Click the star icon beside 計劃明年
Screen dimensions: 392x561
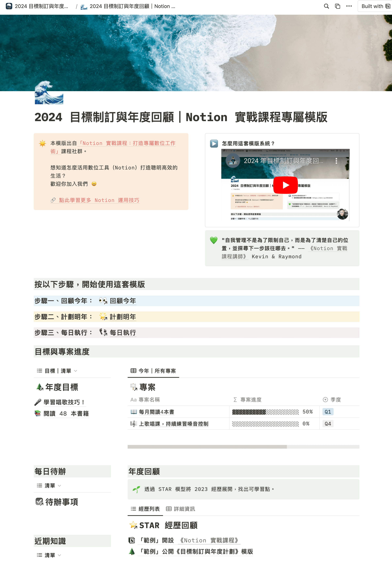coord(103,317)
